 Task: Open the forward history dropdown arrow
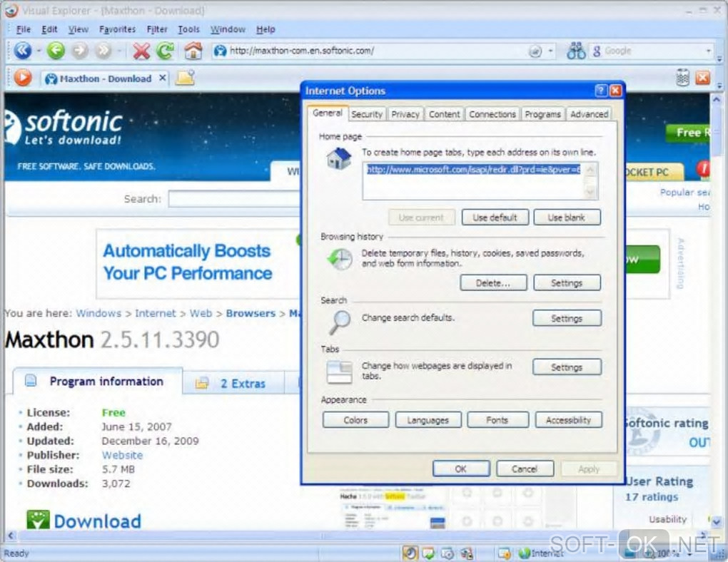(120, 51)
